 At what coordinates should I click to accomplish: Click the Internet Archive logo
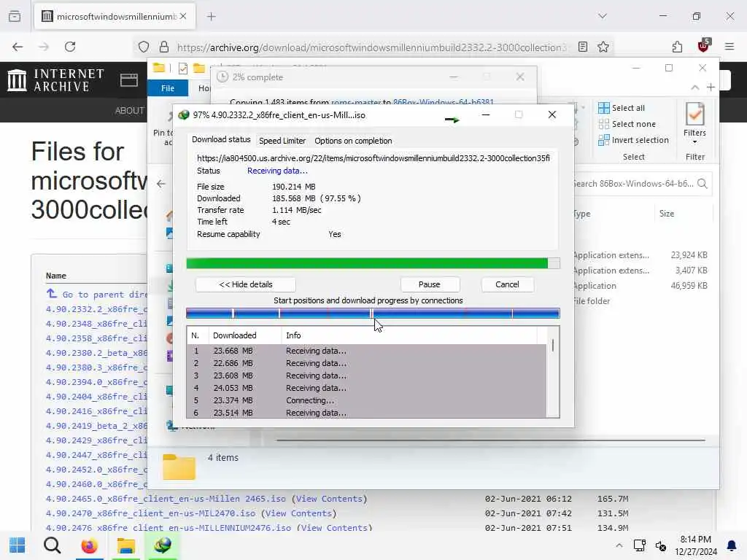point(55,79)
